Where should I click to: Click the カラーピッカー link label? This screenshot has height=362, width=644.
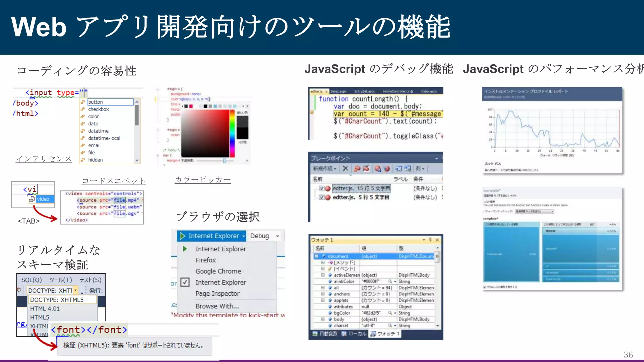click(203, 179)
